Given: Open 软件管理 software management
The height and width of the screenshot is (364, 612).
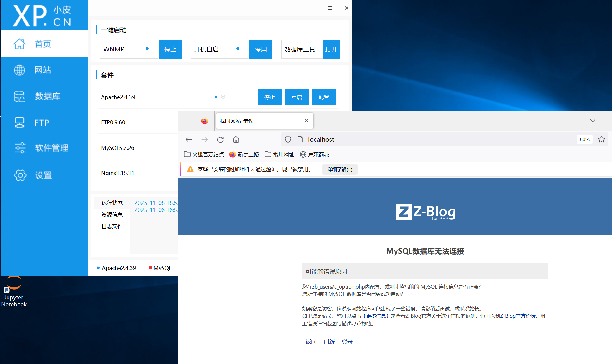Looking at the screenshot, I should (51, 148).
